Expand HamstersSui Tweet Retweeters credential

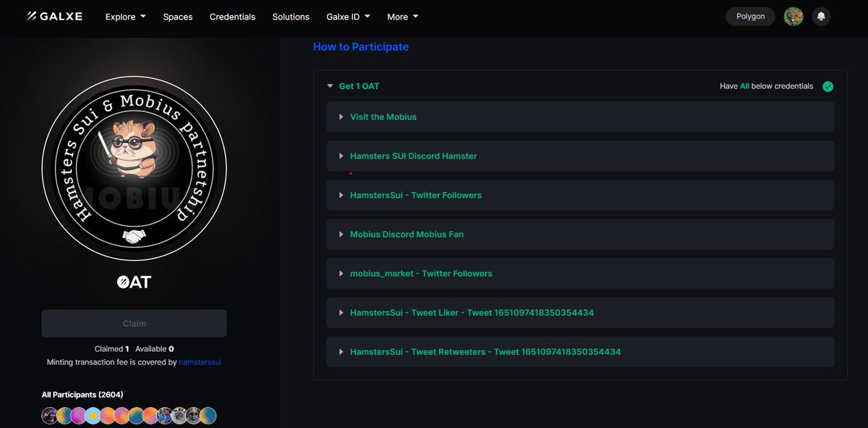coord(580,351)
